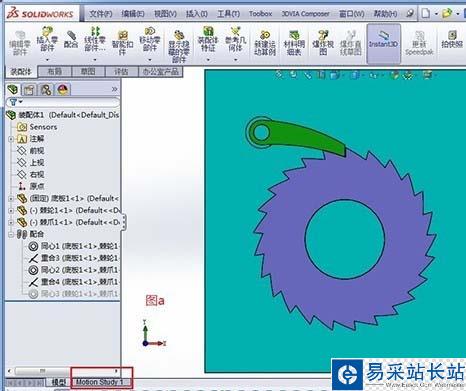Open the DisplayManager appearance sphere tab
The width and height of the screenshot is (466, 391).
coord(63,89)
